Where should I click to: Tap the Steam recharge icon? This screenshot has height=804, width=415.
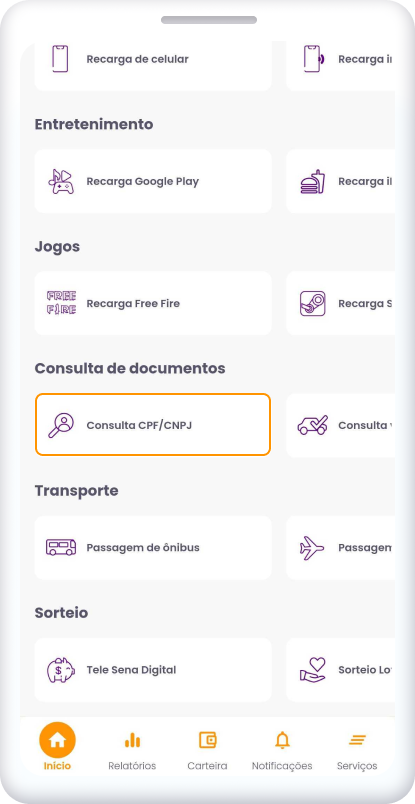tap(312, 303)
